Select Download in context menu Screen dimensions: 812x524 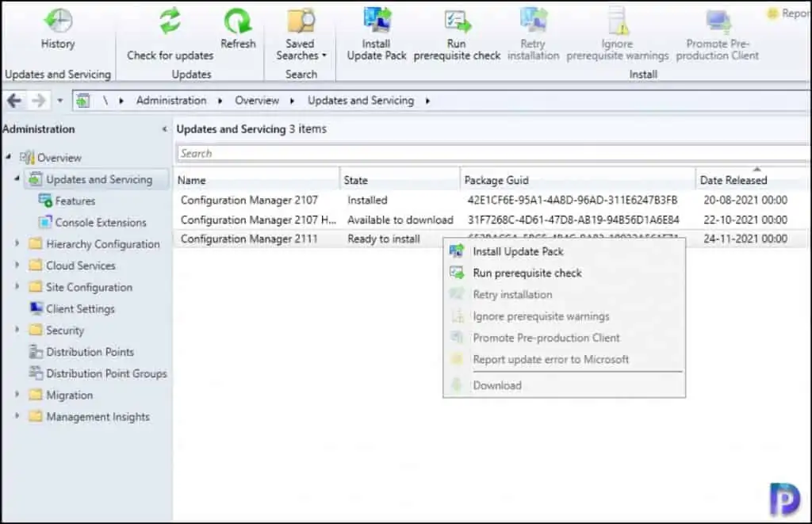click(565, 385)
